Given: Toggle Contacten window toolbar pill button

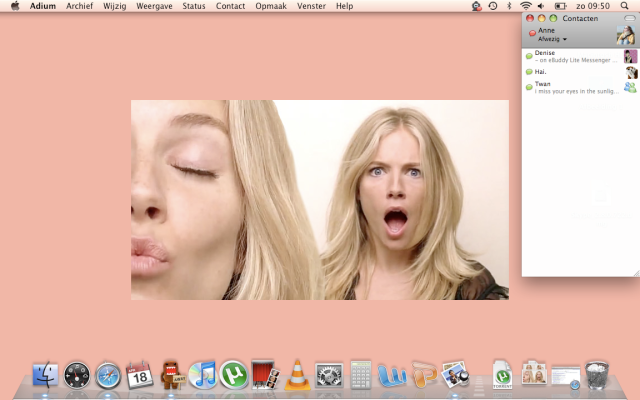Looking at the screenshot, I should [x=630, y=18].
